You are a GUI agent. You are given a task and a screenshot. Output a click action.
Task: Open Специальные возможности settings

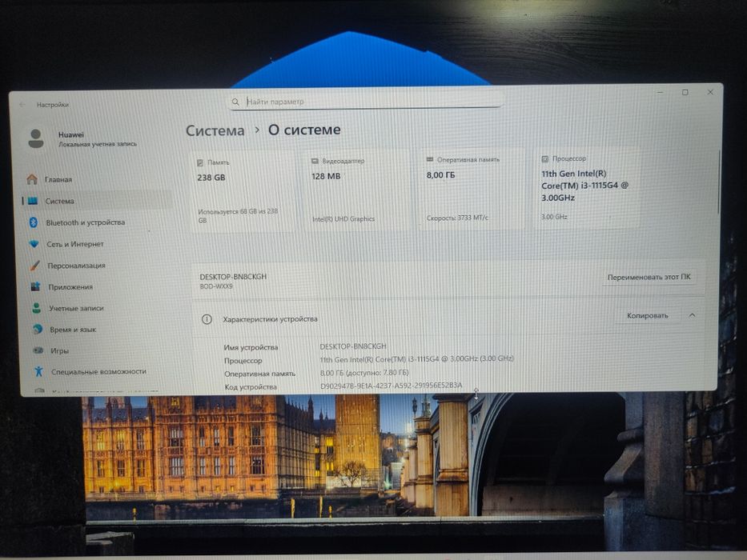[102, 371]
